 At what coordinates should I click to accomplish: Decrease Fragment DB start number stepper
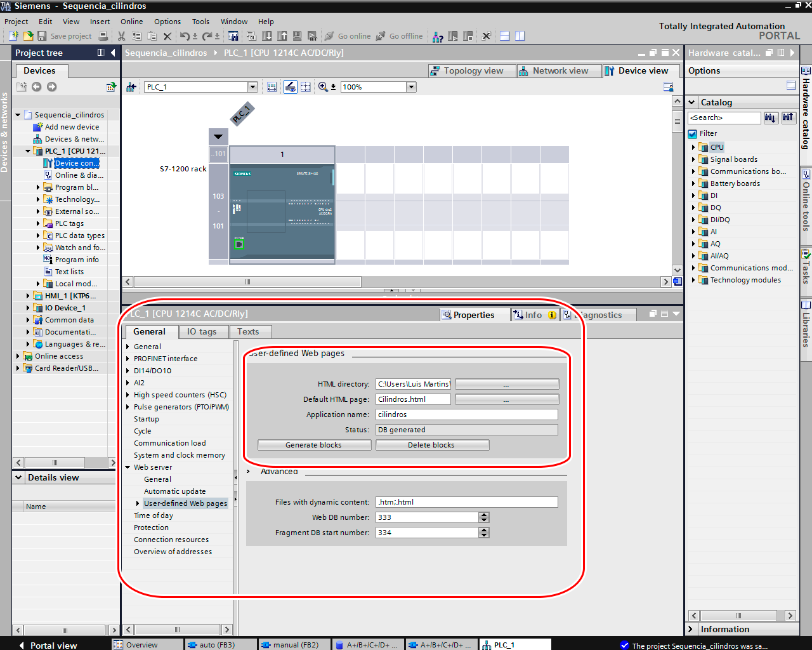coord(484,535)
